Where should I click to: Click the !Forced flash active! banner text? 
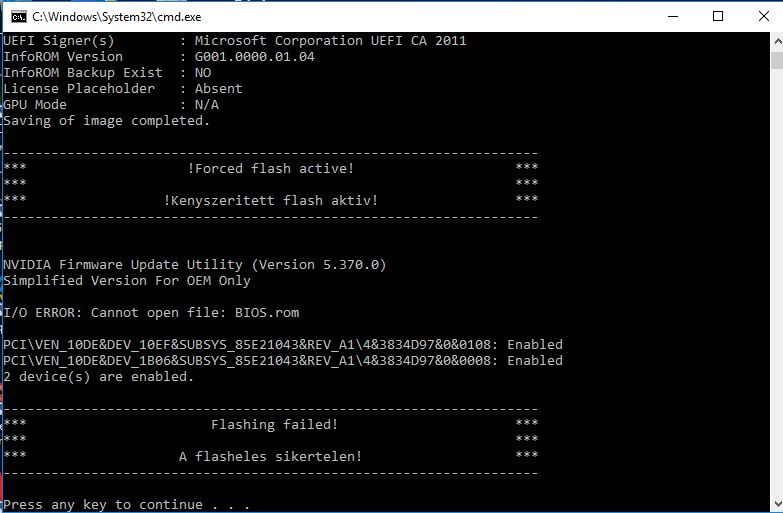[271, 168]
